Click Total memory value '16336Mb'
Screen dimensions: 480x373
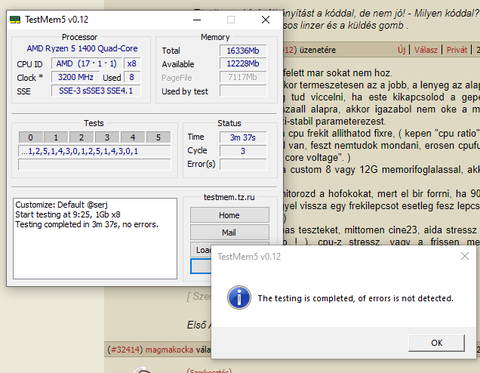(x=243, y=51)
